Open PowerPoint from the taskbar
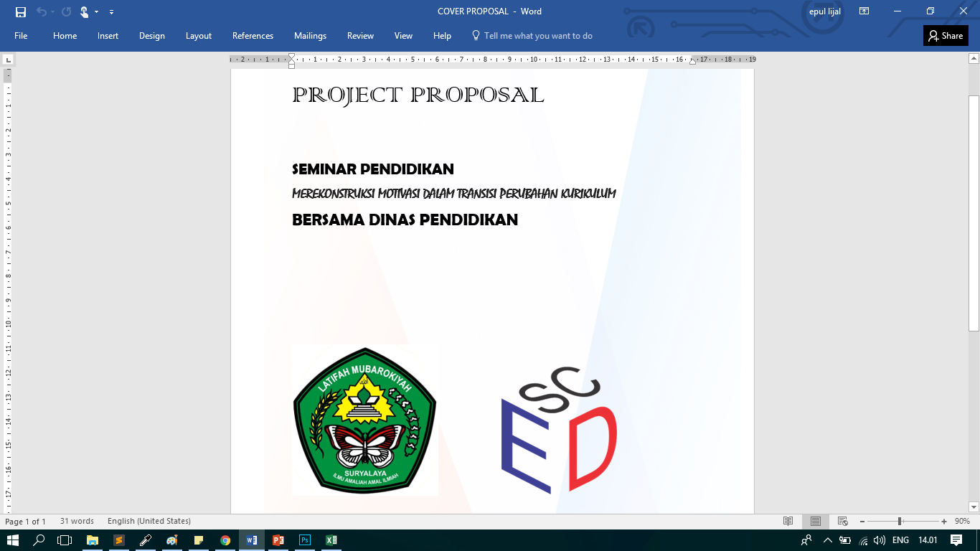This screenshot has width=980, height=551. click(278, 540)
